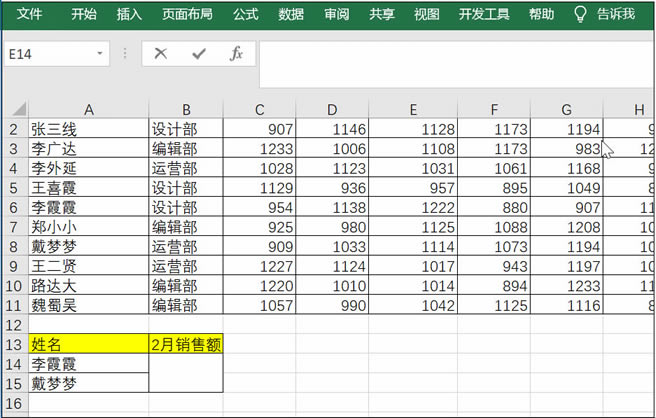
Task: Open the 插入 ribbon tab
Action: (129, 14)
